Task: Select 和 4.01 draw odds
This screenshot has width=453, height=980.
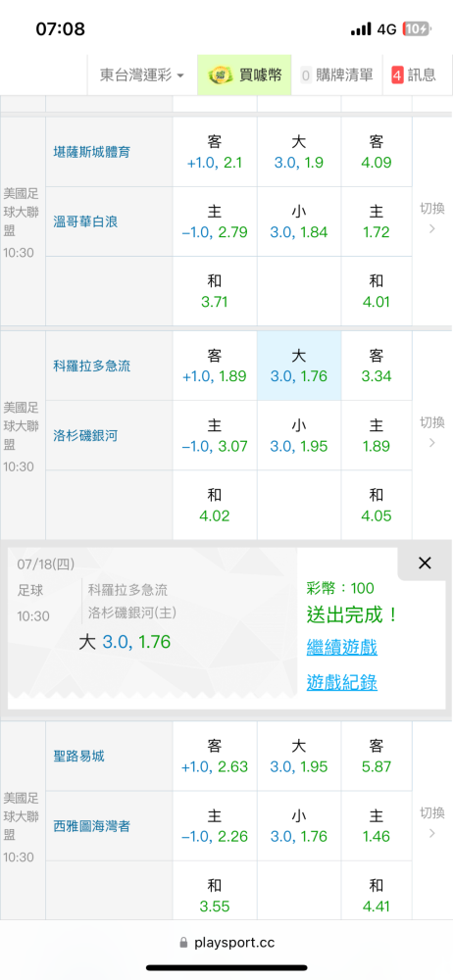Action: [x=377, y=291]
